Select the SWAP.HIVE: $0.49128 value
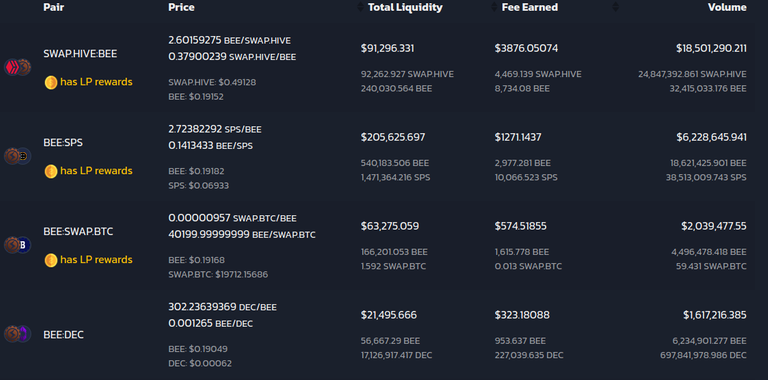Screen dimensions: 768x380 coord(212,82)
